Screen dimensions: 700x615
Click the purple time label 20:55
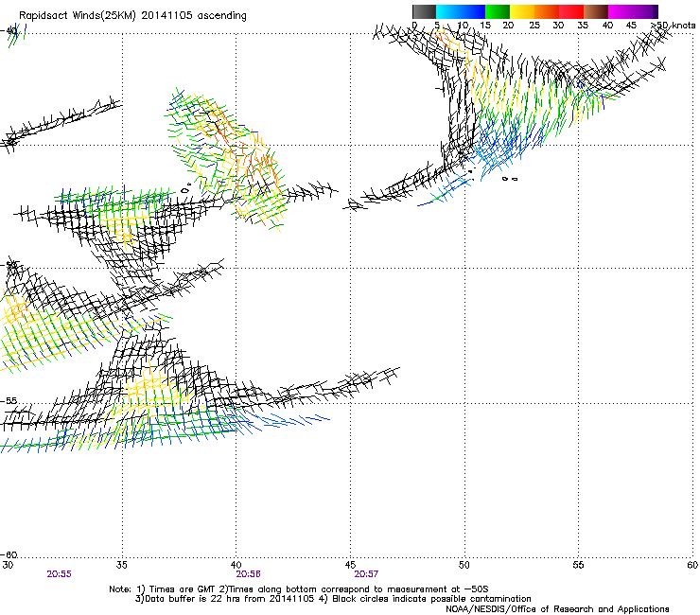tap(59, 574)
